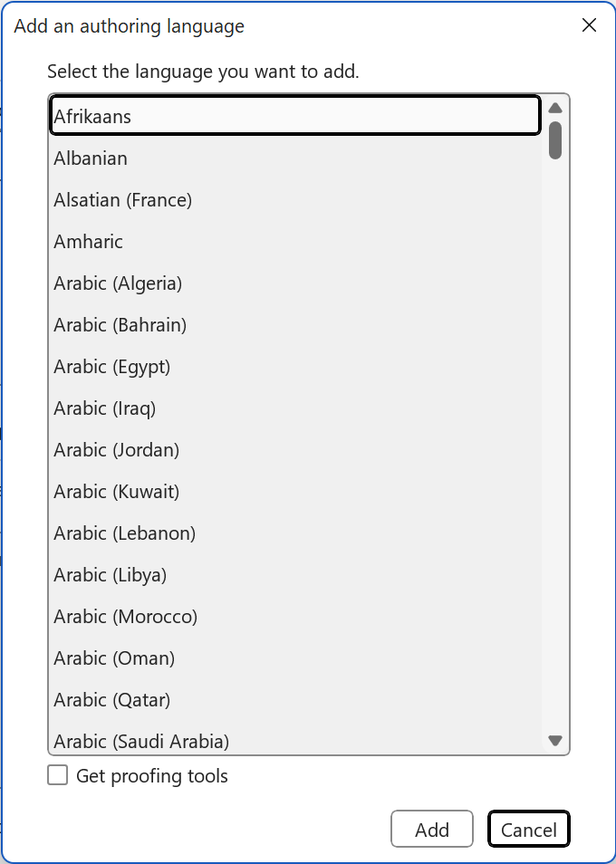Enable the Get proofing tools checkbox
This screenshot has height=864, width=616.
[58, 774]
